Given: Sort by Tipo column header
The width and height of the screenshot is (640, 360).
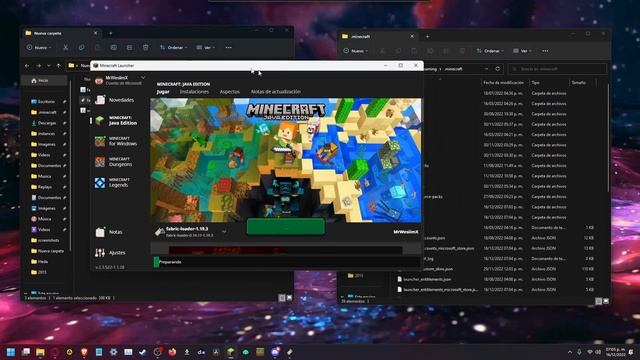Looking at the screenshot, I should (x=536, y=82).
